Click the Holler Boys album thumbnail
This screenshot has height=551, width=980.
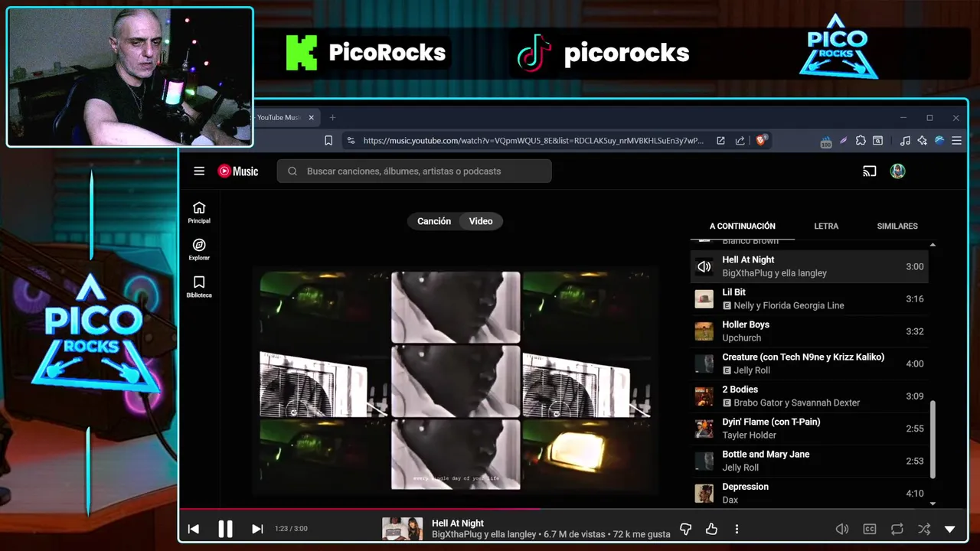click(704, 331)
